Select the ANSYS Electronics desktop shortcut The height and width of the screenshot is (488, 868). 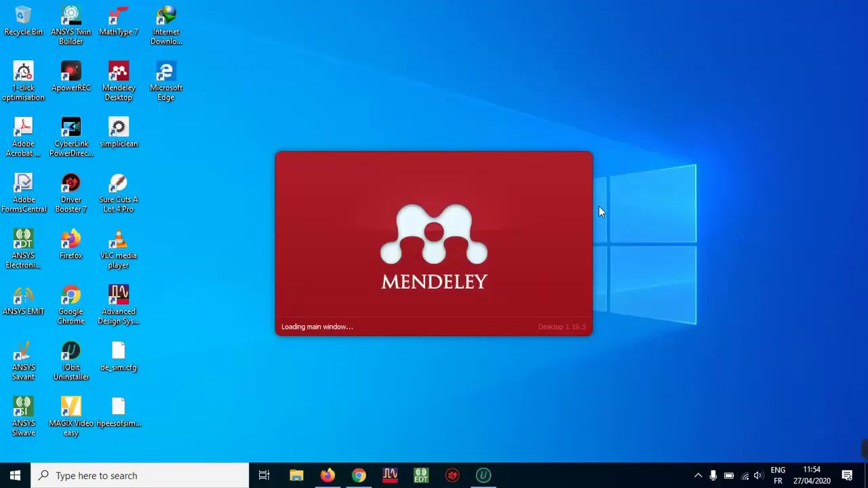coord(23,249)
